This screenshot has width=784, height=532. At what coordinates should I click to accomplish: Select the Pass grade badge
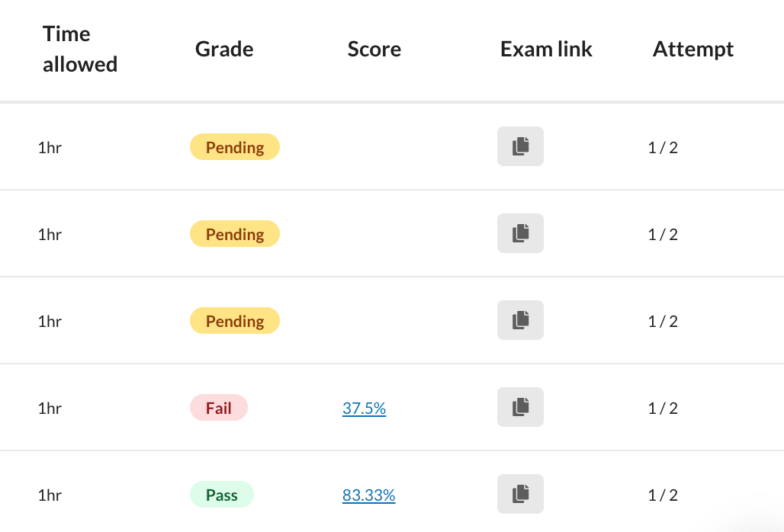(x=221, y=494)
